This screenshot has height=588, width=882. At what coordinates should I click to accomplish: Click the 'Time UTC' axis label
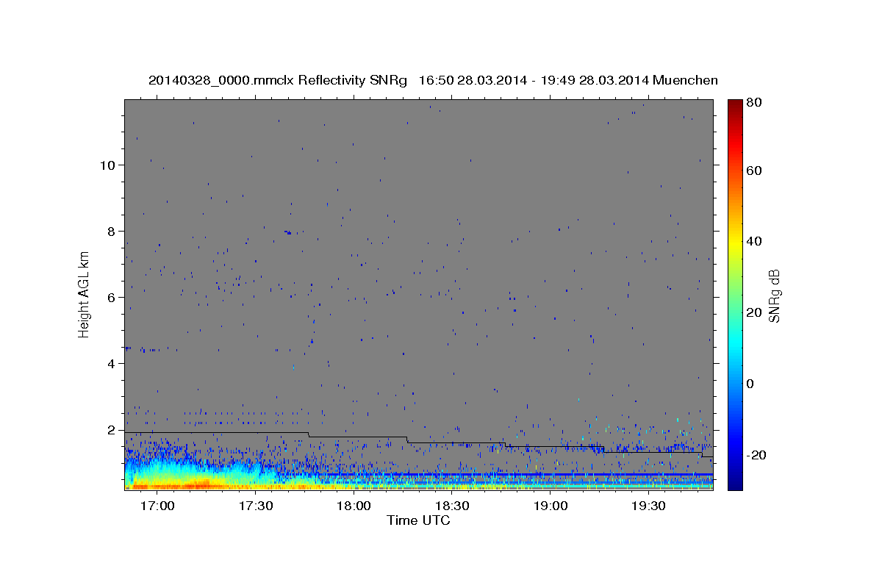pos(418,520)
